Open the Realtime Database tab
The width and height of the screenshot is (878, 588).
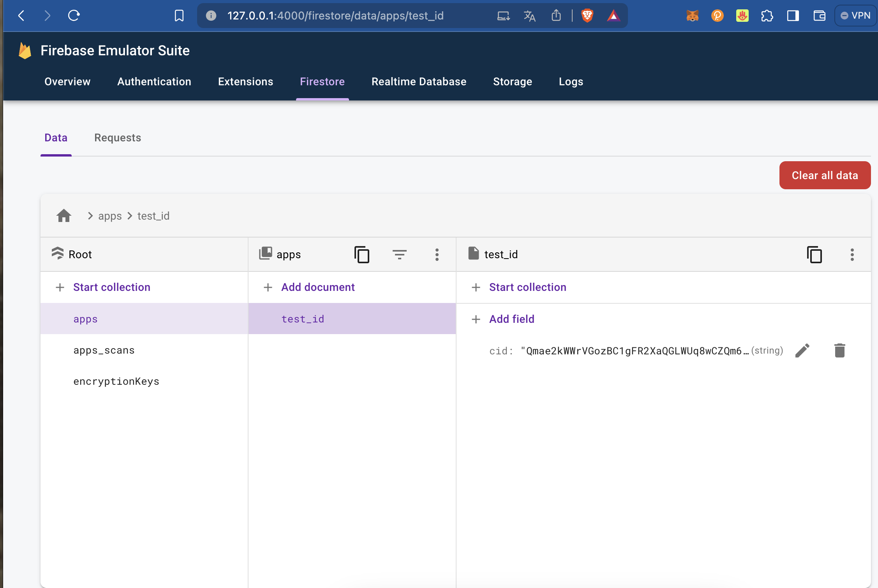coord(419,81)
